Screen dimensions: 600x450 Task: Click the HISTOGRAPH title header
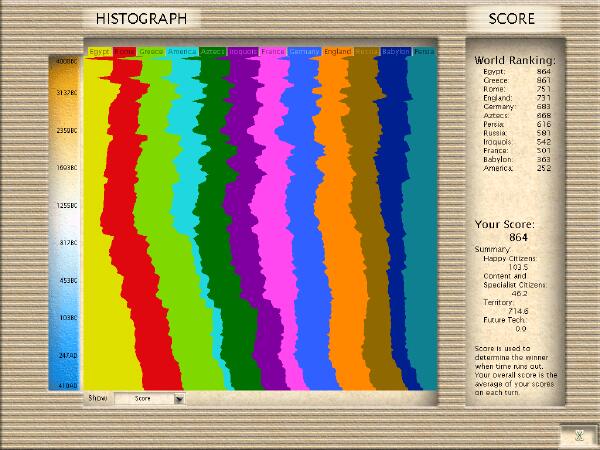pyautogui.click(x=142, y=18)
